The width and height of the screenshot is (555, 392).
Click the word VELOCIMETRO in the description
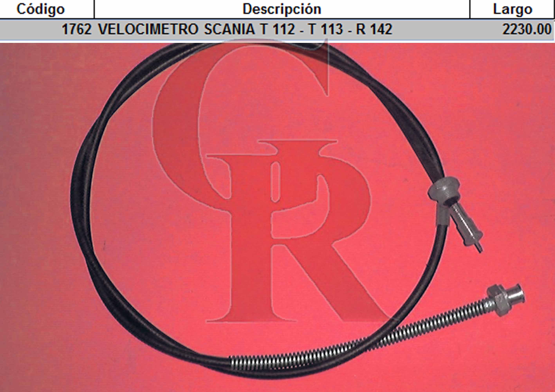point(148,29)
